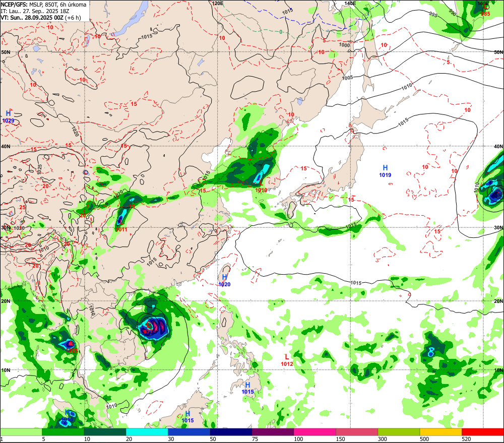Click the legend value 520
This screenshot has height=443, width=504.
click(466, 439)
